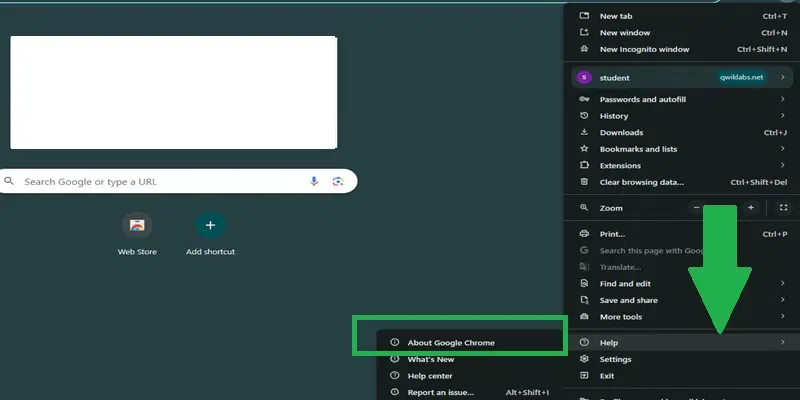The height and width of the screenshot is (400, 800).
Task: Select About Google Chrome
Action: tap(469, 343)
